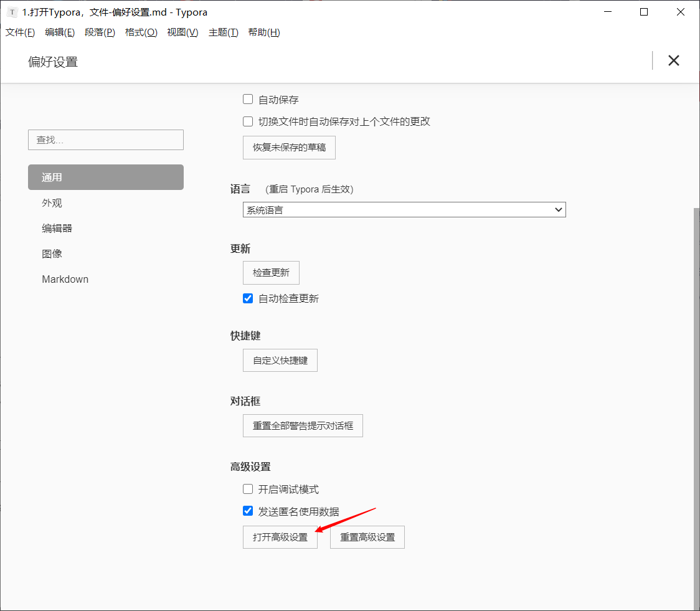Uncheck 自动检查更新 checkbox
The width and height of the screenshot is (700, 611).
[x=248, y=298]
